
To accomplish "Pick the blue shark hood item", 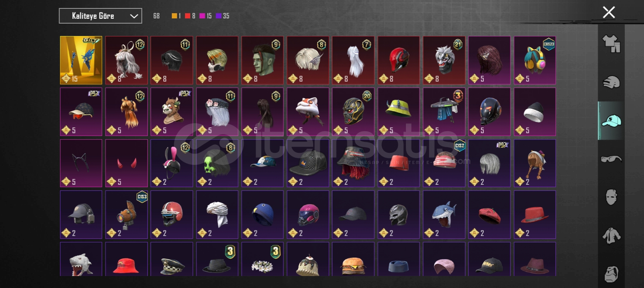I will pos(444,214).
